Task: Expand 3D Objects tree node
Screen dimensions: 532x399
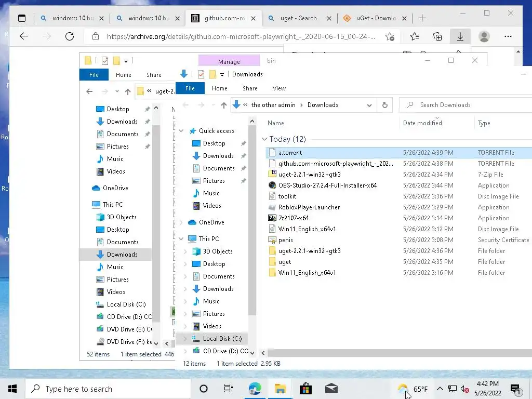Action: pyautogui.click(x=185, y=251)
